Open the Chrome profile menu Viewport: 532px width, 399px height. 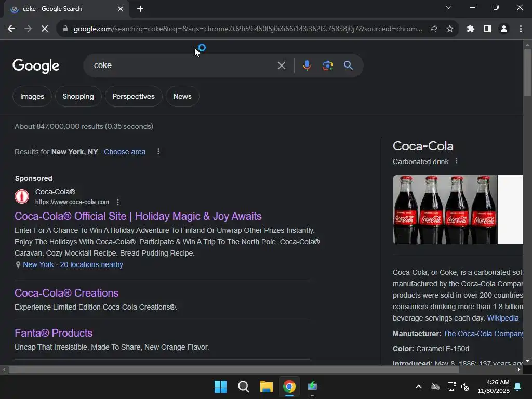[504, 29]
